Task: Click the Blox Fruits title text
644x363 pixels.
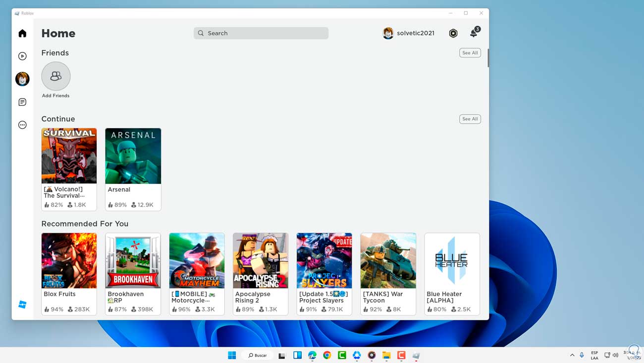Action: pyautogui.click(x=59, y=294)
